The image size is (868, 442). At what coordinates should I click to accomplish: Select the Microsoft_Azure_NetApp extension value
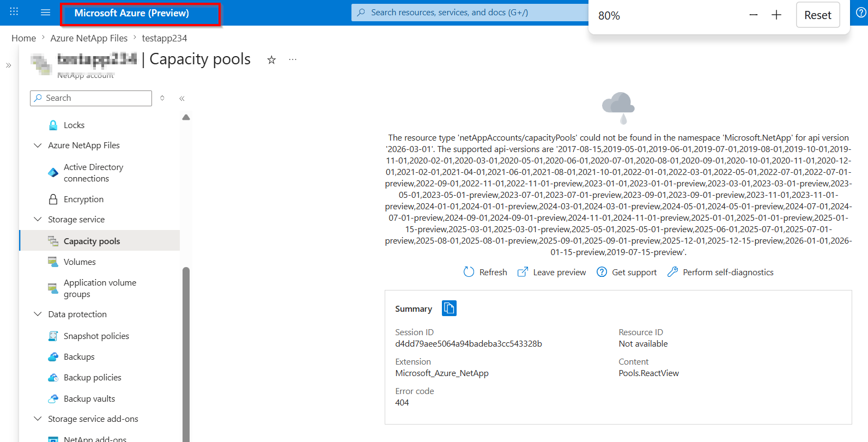(442, 373)
